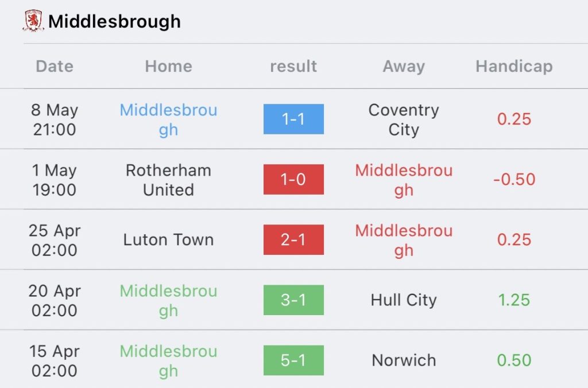
Task: Sort by the Handicap column header
Action: 514,67
